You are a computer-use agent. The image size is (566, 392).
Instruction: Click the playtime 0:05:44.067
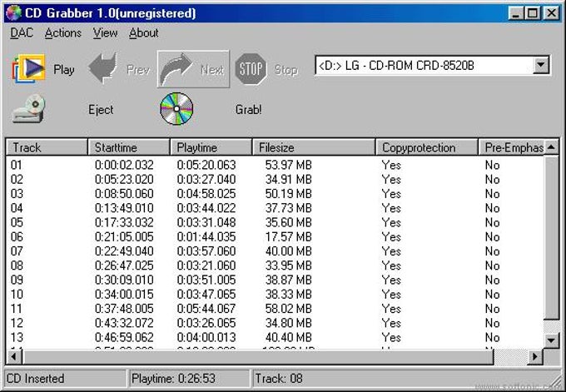[206, 309]
